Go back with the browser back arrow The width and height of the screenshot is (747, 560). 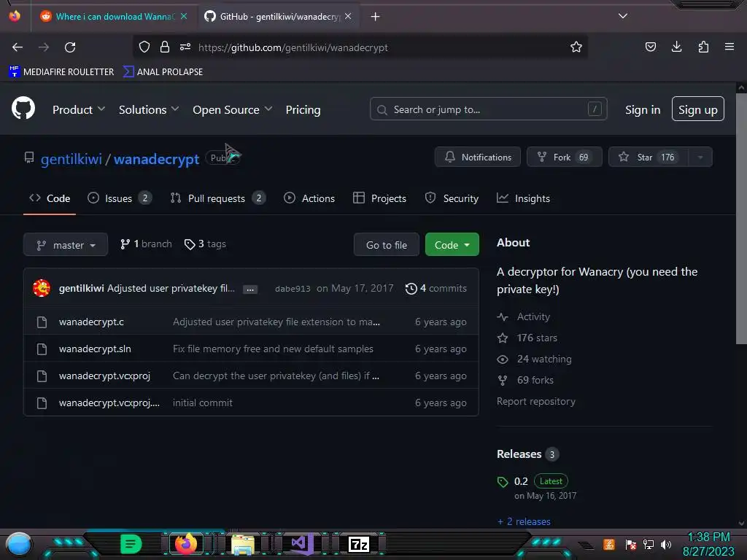click(x=18, y=47)
